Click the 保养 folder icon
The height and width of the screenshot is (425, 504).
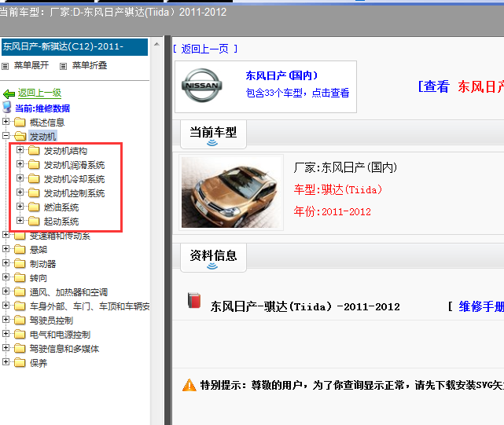[x=20, y=363]
